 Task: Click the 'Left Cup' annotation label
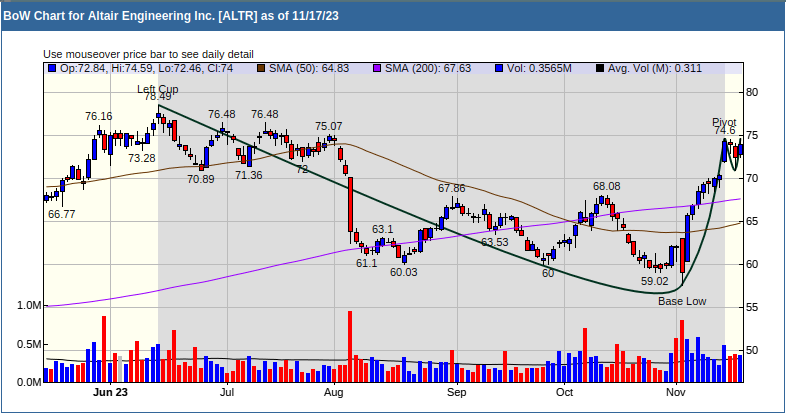(x=158, y=89)
